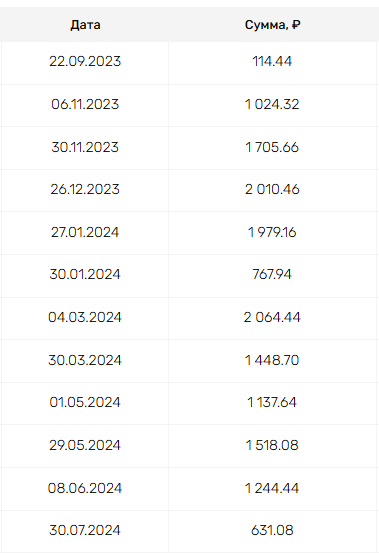Image resolution: width=379 pixels, height=553 pixels.
Task: Select the 22.09.2023 date cell
Action: (x=85, y=61)
